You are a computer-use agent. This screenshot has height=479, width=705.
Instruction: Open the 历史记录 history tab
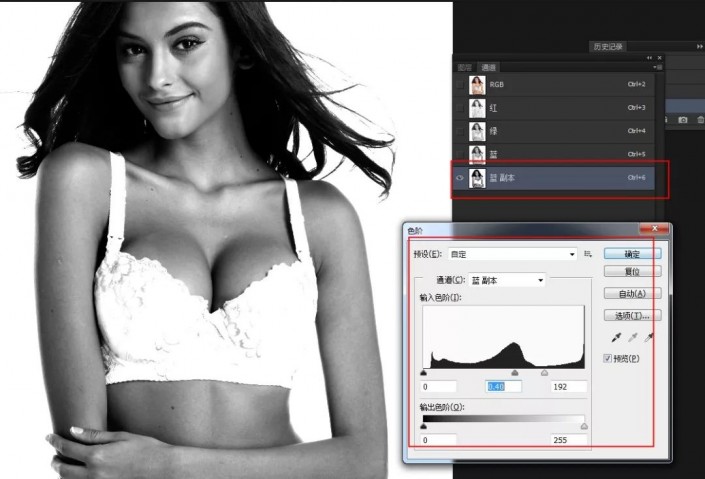[608, 46]
